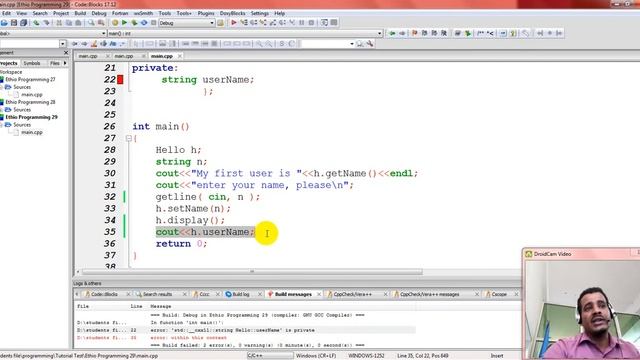Image resolution: width=640 pixels, height=360 pixels.
Task: Open the Debug menu
Action: coord(98,13)
